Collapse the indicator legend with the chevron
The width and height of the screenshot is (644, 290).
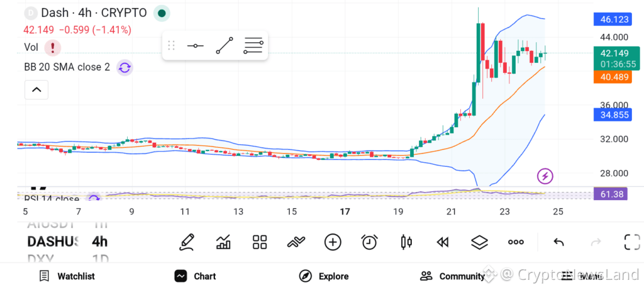[36, 89]
